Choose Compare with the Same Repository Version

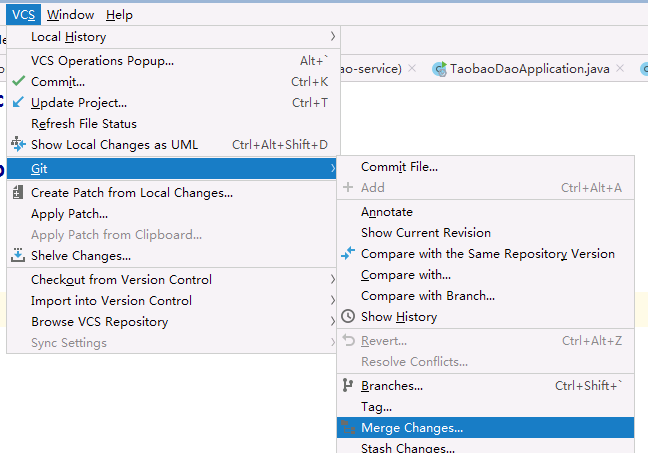tap(486, 254)
